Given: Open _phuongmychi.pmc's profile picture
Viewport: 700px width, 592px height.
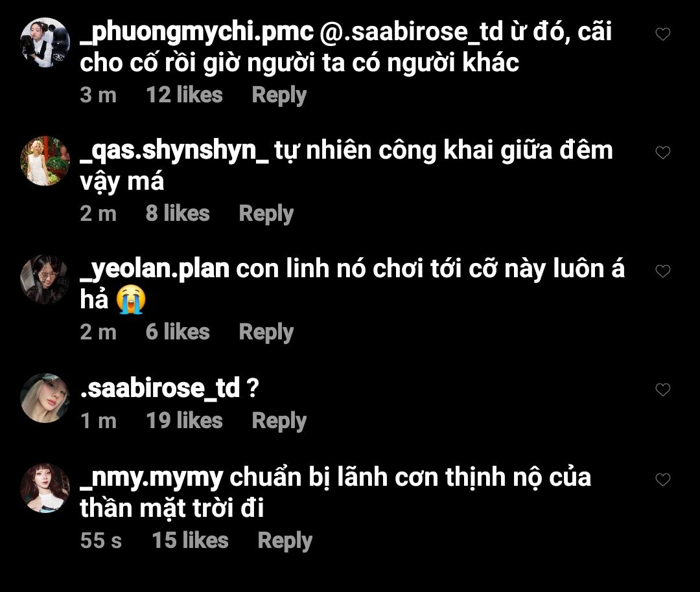Looking at the screenshot, I should tap(45, 43).
